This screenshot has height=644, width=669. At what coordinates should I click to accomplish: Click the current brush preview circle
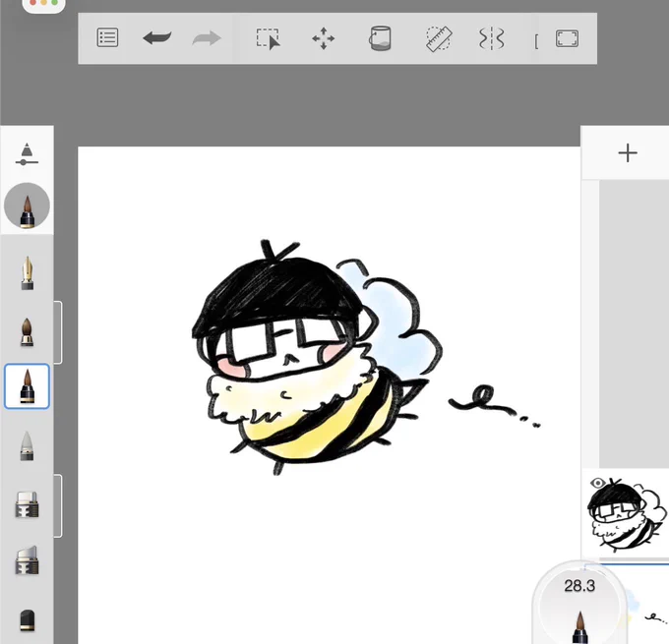(x=27, y=205)
